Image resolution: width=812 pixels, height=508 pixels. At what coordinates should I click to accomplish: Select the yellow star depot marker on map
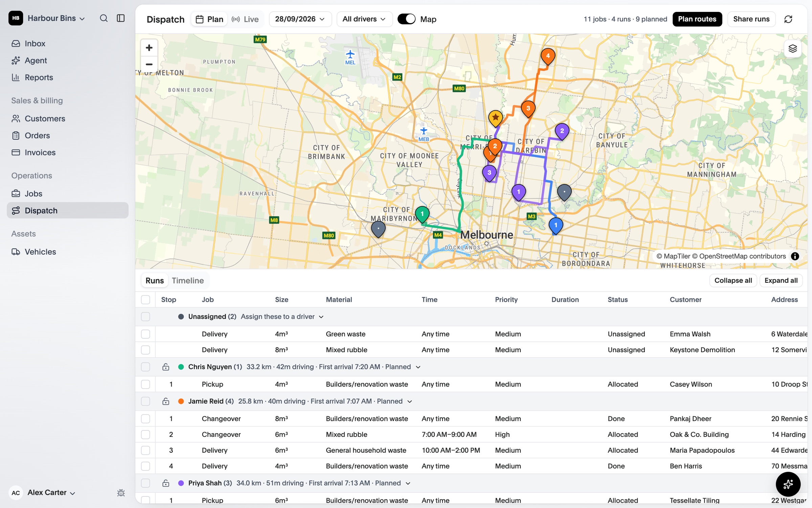[495, 118]
